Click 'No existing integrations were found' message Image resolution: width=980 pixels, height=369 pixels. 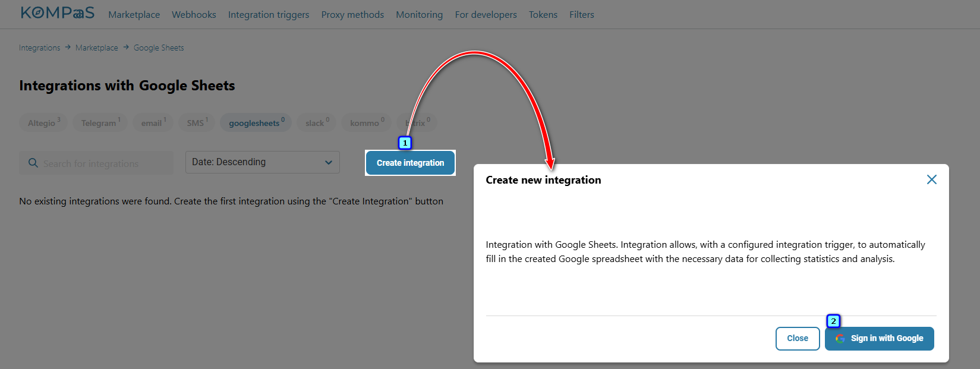231,201
